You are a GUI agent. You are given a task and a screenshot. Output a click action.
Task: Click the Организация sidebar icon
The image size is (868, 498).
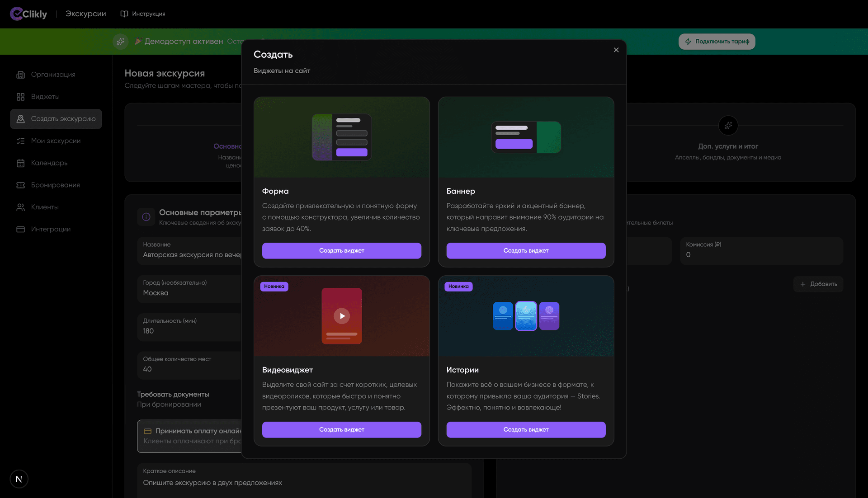click(x=20, y=75)
